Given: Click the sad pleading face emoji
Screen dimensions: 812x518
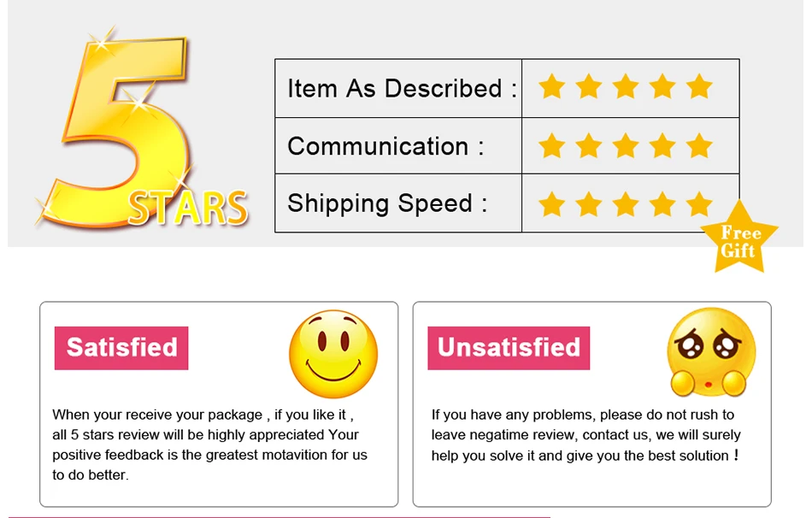Looking at the screenshot, I should [x=710, y=353].
